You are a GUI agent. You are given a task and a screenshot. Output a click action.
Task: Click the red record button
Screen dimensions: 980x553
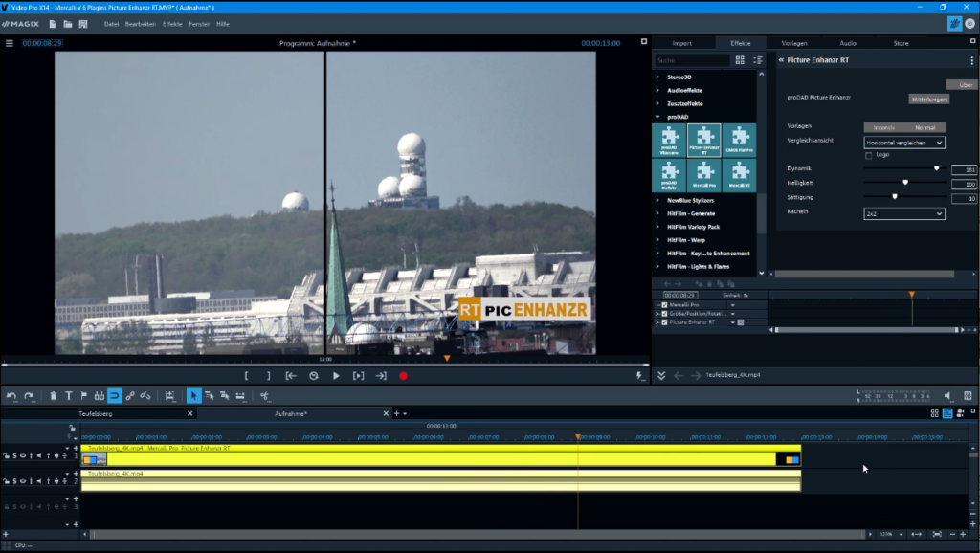(x=403, y=376)
